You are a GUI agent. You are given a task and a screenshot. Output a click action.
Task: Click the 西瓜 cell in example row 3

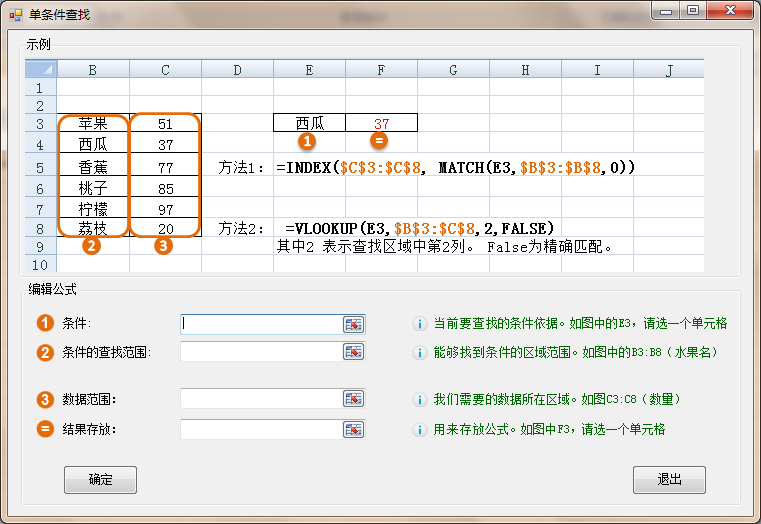click(x=309, y=123)
